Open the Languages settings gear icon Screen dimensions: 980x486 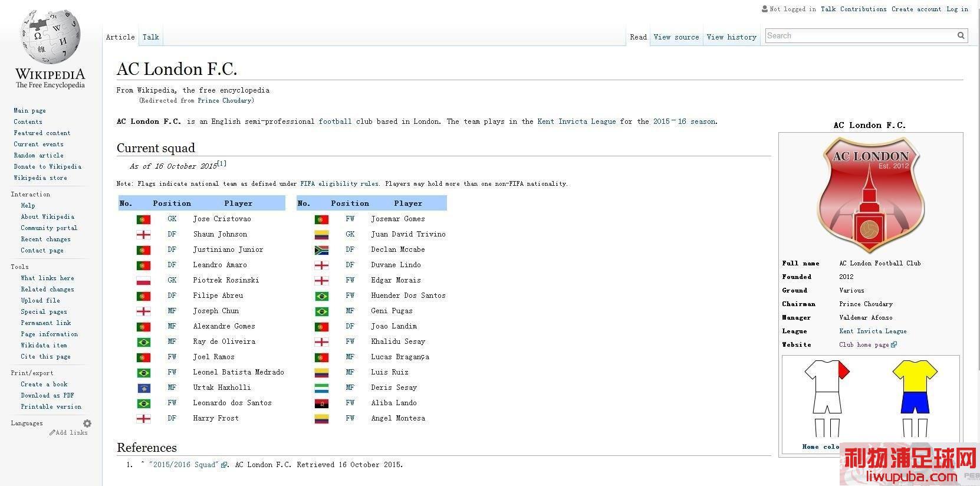(x=87, y=423)
